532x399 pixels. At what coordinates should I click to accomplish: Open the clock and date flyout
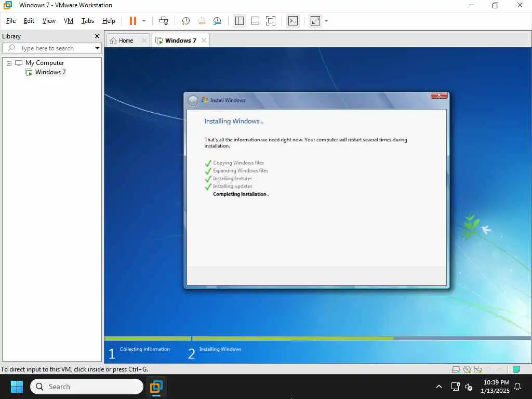tap(495, 387)
